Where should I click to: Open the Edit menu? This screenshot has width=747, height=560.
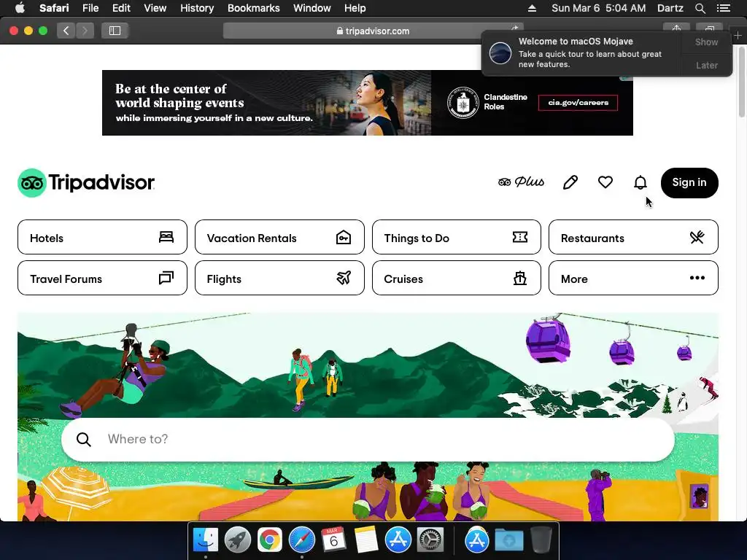[x=121, y=8]
